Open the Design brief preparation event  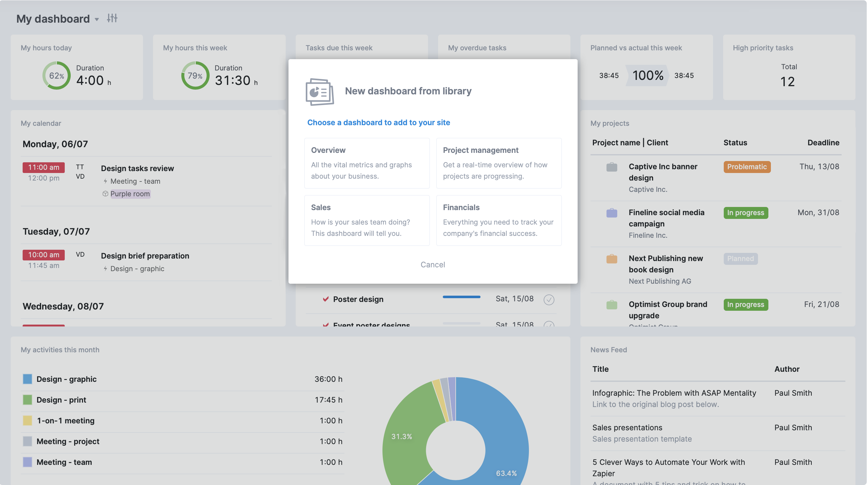pos(145,256)
